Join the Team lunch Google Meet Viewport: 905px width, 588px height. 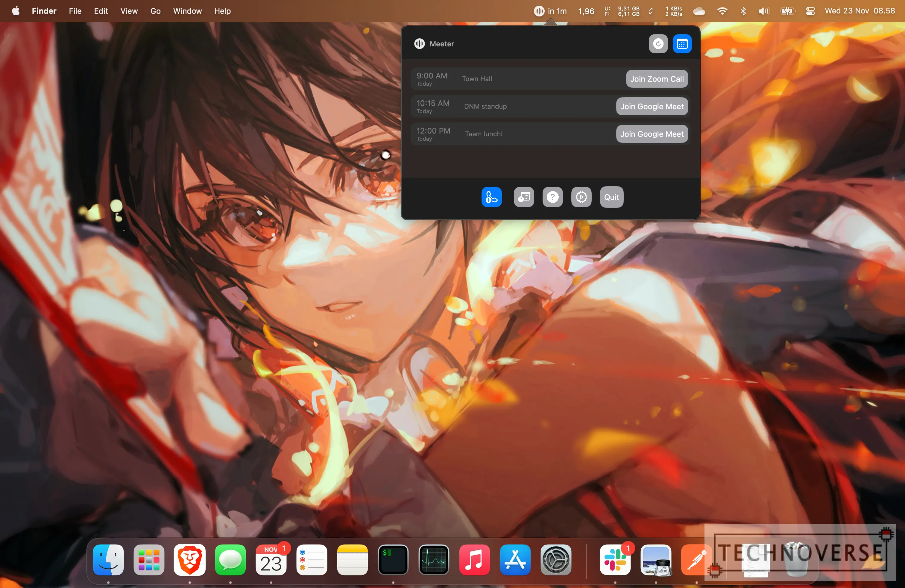click(x=650, y=134)
